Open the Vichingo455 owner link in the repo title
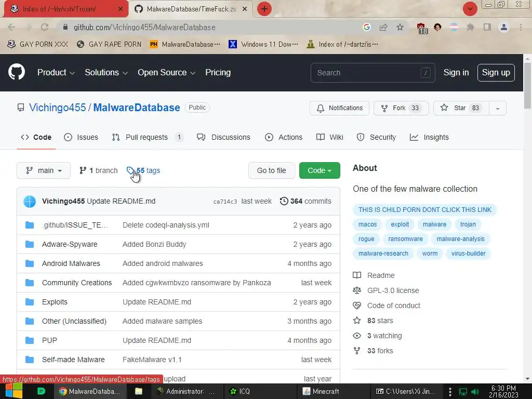The width and height of the screenshot is (532, 399). [57, 108]
